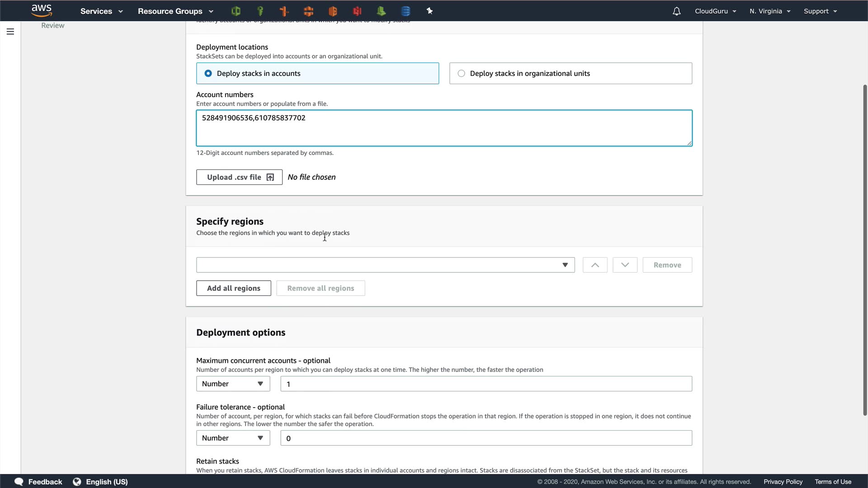This screenshot has height=488, width=868.
Task: Click the page vertical scrollbar
Action: pos(864,249)
